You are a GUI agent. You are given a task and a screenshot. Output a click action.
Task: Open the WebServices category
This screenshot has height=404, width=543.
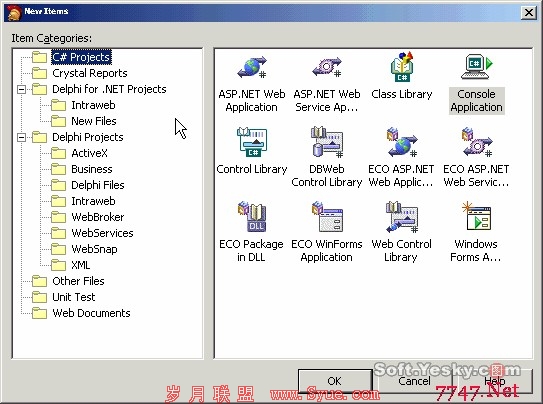click(102, 233)
